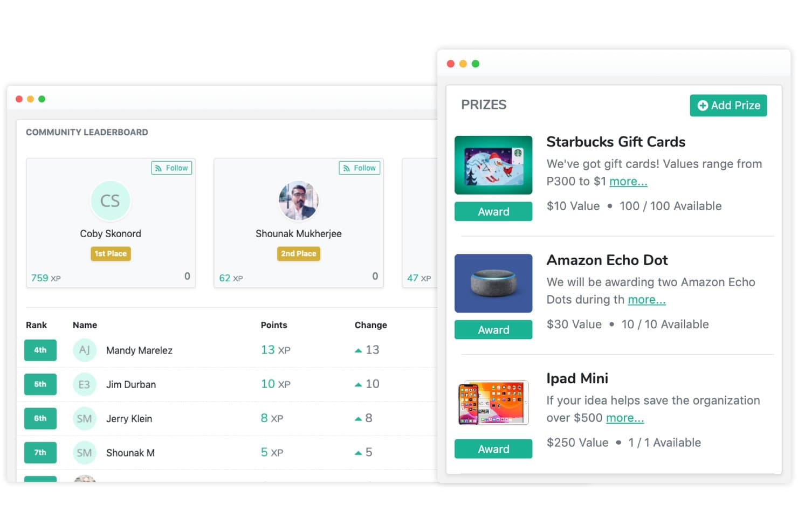Click the name Jim Durban
This screenshot has height=532, width=798.
pyautogui.click(x=131, y=384)
